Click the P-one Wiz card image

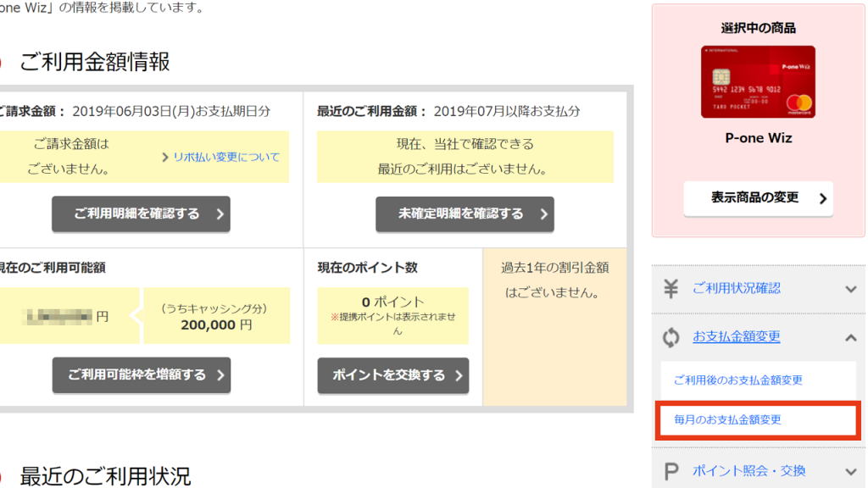(758, 82)
